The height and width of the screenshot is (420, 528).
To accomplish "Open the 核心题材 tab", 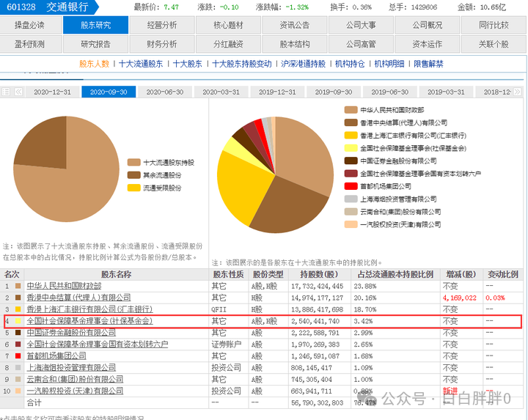I will click(228, 25).
